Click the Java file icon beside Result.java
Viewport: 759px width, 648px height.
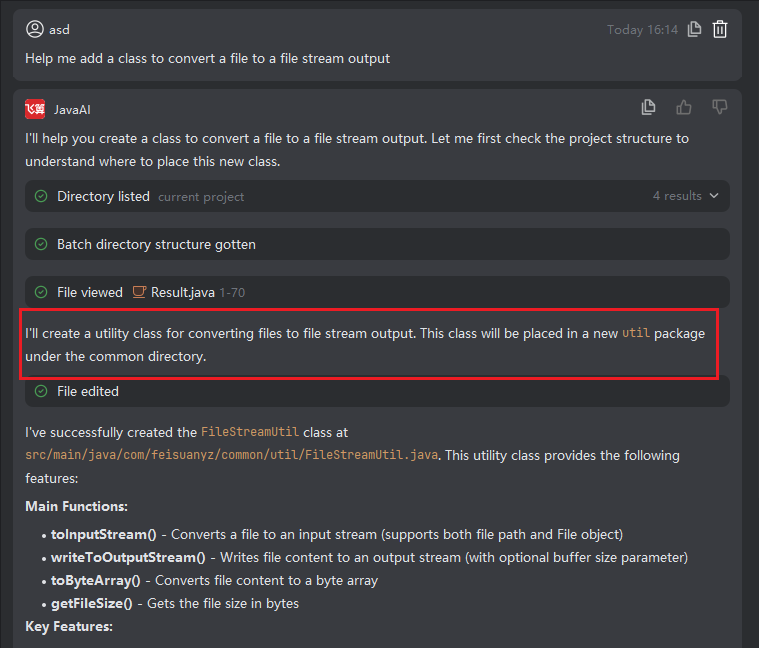tap(140, 292)
